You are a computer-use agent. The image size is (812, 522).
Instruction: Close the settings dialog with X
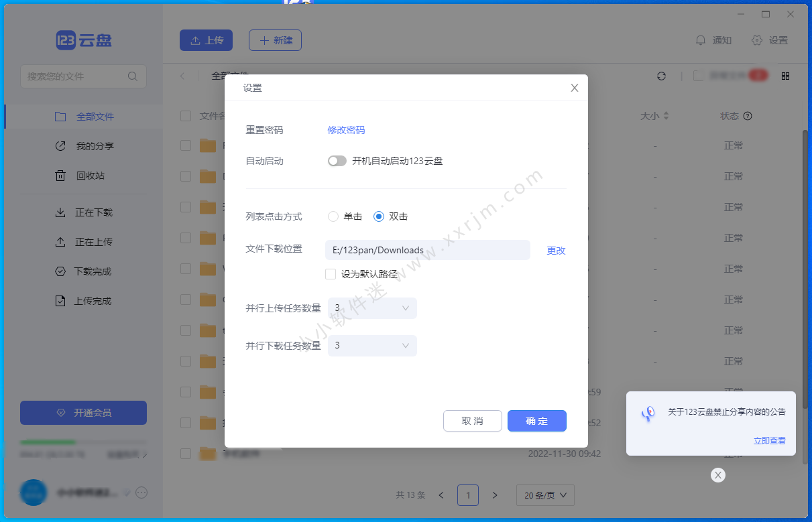(x=574, y=88)
